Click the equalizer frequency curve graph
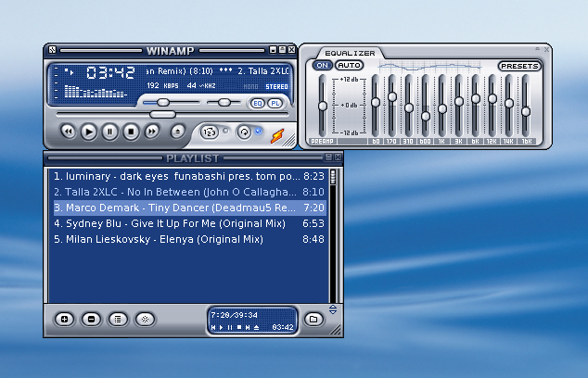Viewport: 588px width, 378px height. 429,68
